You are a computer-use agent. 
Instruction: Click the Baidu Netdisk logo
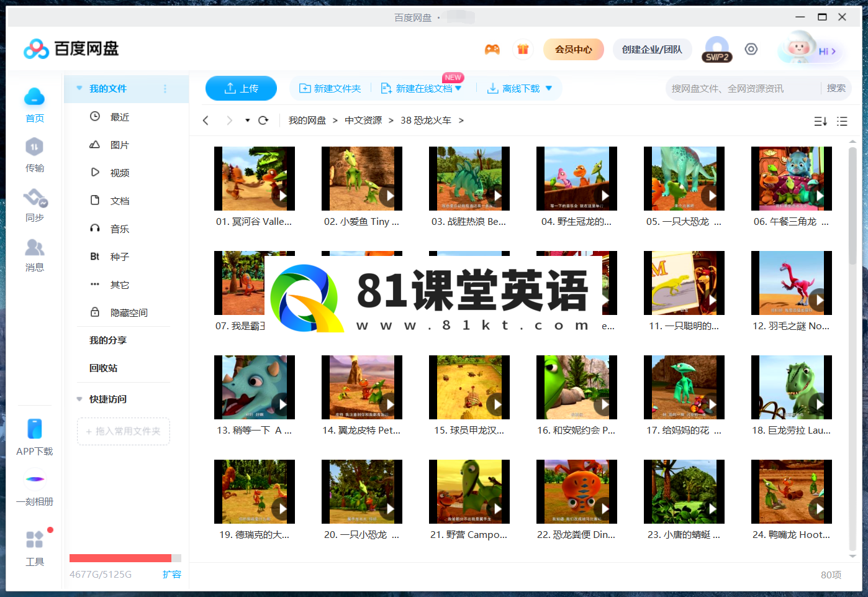71,48
